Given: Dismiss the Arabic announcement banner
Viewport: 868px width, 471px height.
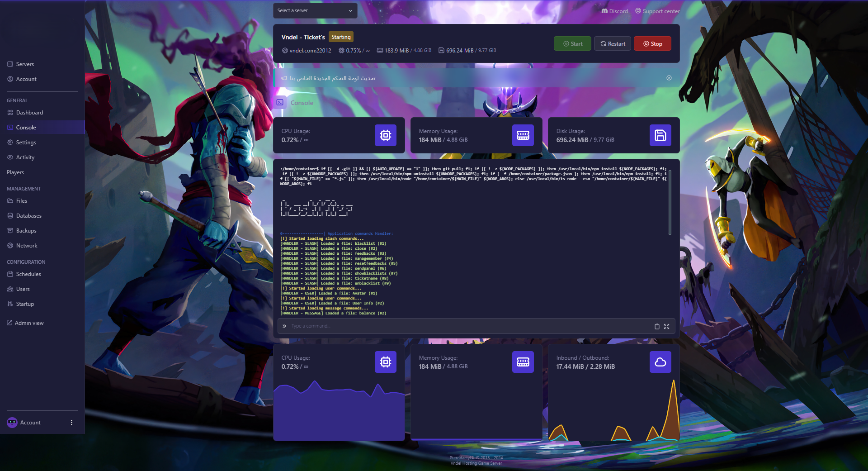Looking at the screenshot, I should (669, 78).
